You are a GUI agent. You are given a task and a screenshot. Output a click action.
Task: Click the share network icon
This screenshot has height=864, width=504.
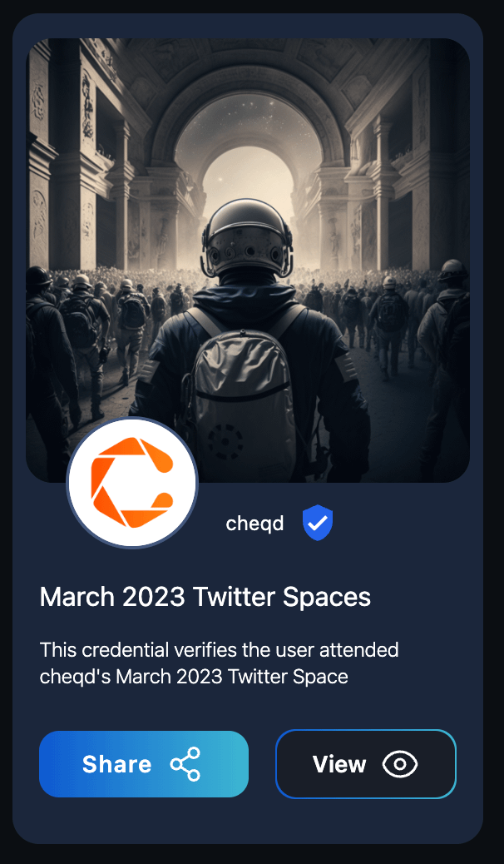(x=185, y=764)
